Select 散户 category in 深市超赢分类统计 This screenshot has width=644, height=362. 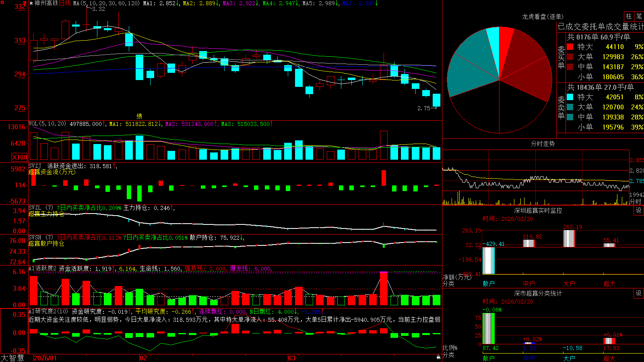(x=489, y=358)
